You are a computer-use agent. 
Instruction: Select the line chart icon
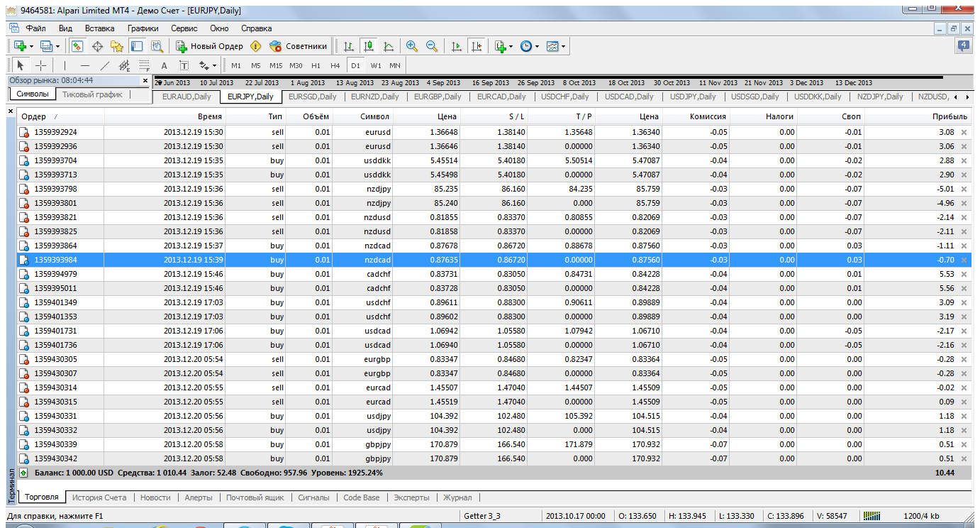pyautogui.click(x=388, y=46)
